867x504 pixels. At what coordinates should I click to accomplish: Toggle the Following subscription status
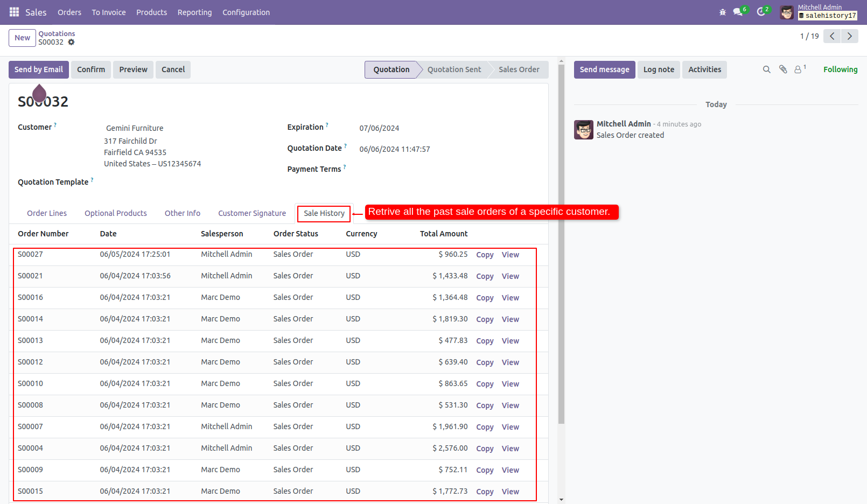pos(840,69)
